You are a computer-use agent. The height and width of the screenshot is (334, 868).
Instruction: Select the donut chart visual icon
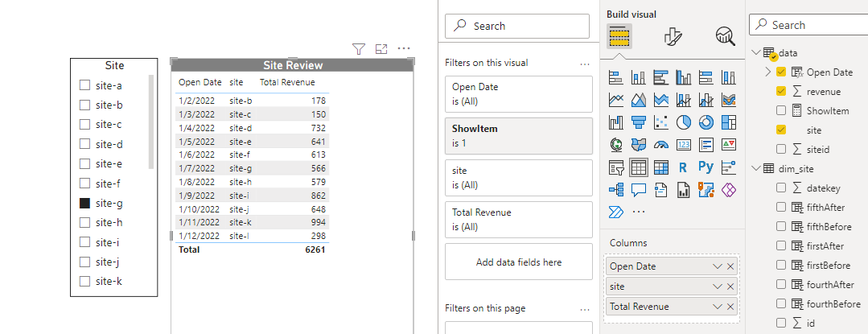tap(706, 122)
